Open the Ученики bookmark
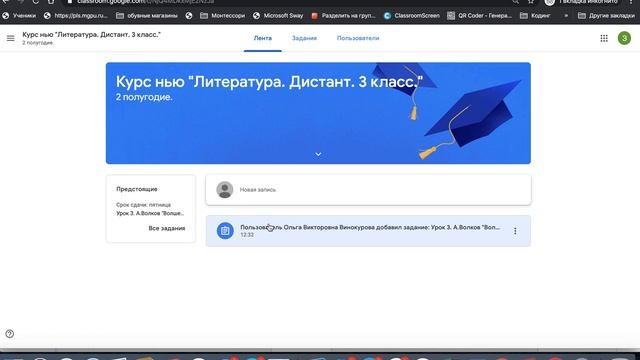This screenshot has width=640, height=360. pos(19,16)
